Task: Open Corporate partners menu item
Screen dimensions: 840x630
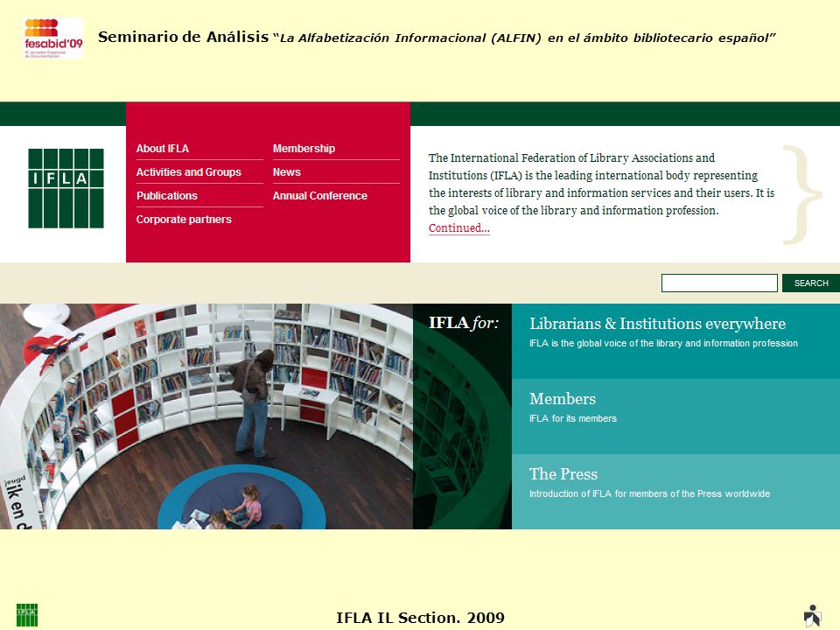Action: (184, 219)
